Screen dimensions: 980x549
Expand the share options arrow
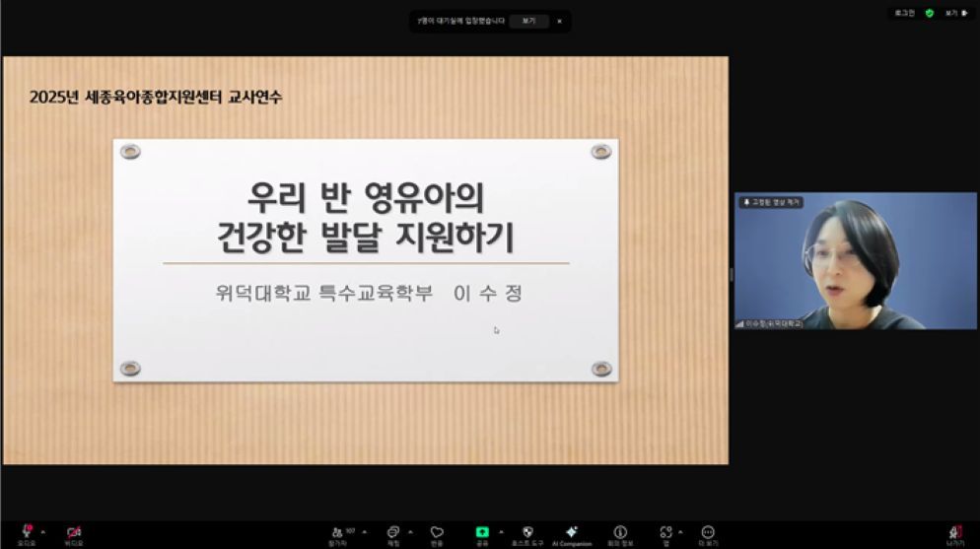501,531
